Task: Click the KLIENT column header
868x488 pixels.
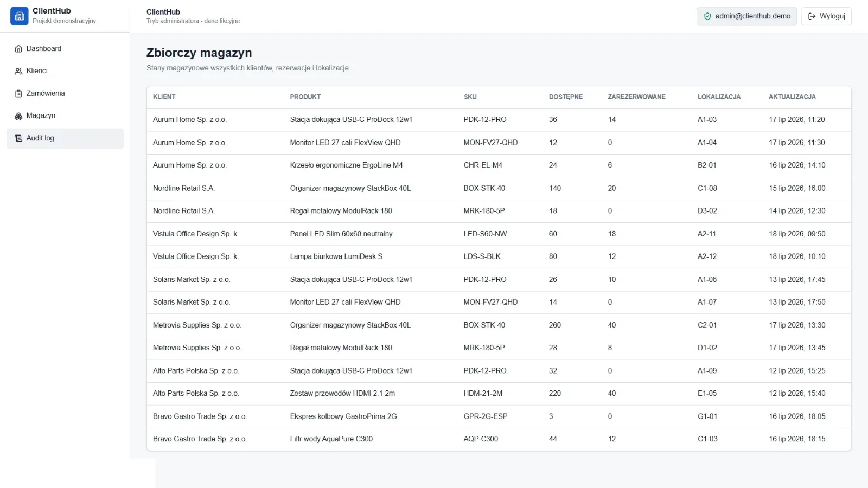Action: [x=164, y=97]
